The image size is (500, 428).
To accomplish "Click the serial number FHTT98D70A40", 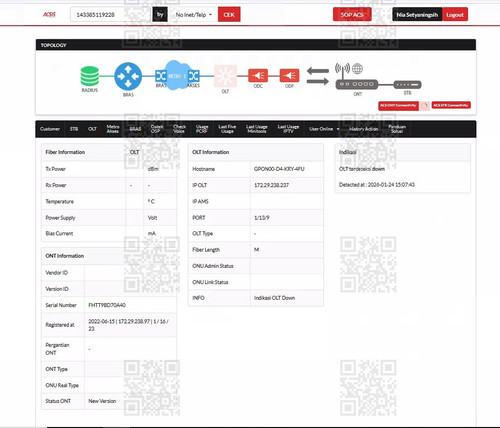I will click(107, 305).
